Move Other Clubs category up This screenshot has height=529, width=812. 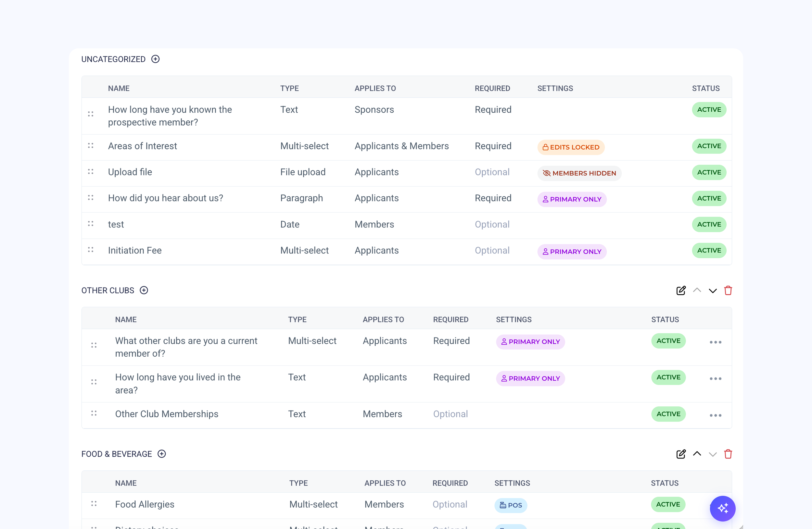[697, 290]
